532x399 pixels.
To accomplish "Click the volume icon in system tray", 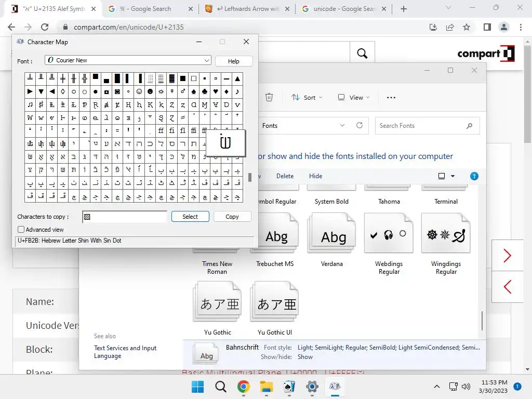I will pyautogui.click(x=466, y=387).
